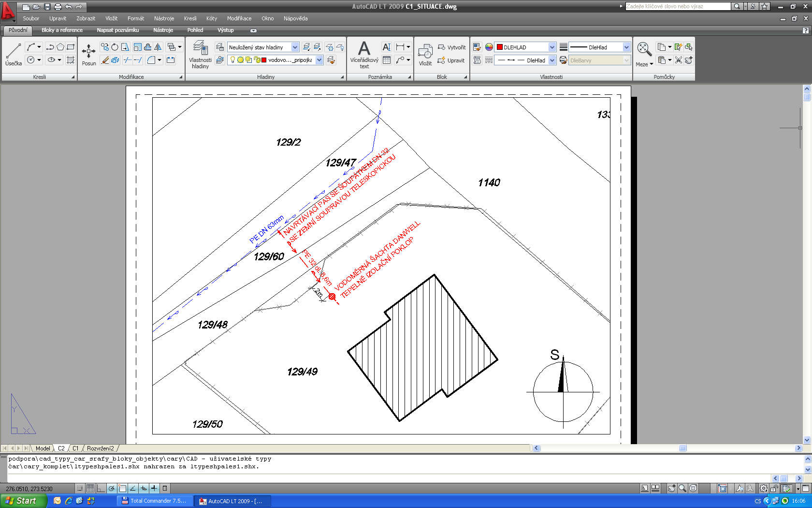Viewport: 812px width, 508px height.
Task: Click the Vícerádkový text tool
Action: click(364, 55)
